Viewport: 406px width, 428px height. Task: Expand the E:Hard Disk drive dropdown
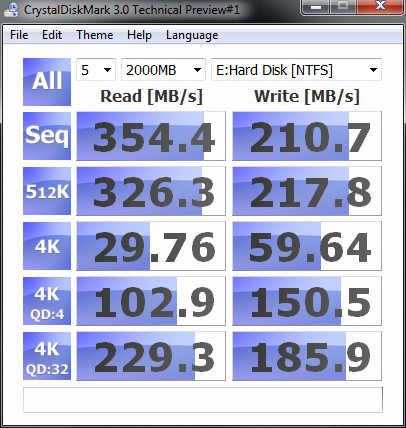tap(296, 70)
